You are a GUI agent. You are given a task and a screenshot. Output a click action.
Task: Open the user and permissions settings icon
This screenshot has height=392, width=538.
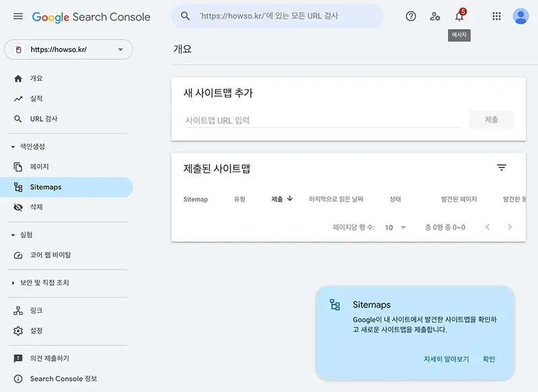434,16
